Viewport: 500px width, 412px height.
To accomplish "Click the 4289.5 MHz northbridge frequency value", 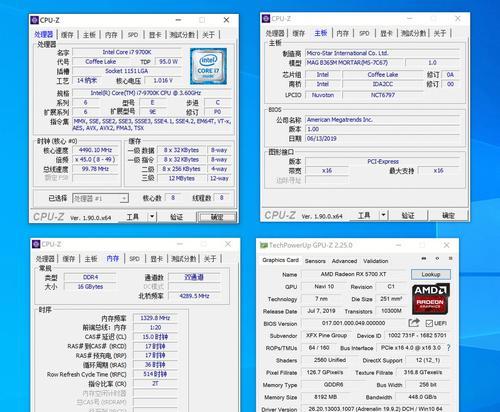I will point(194,296).
